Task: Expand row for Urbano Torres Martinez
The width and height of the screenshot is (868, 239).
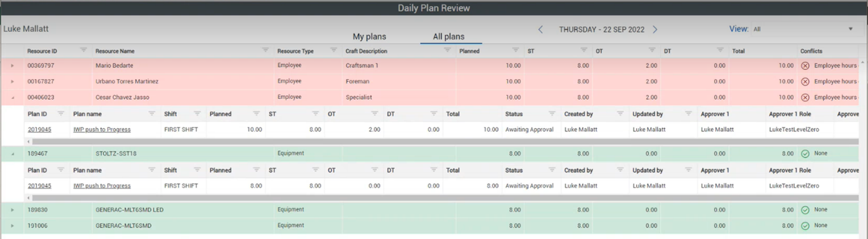Action: (12, 81)
